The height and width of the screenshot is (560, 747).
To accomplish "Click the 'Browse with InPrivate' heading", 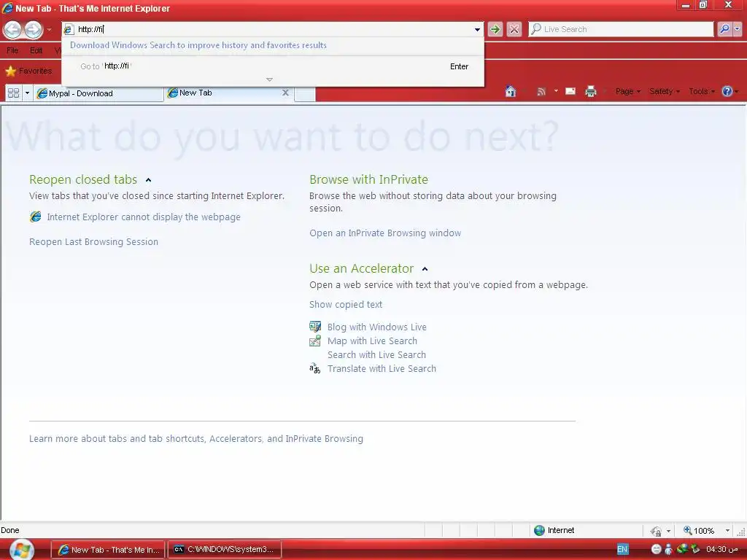I will [368, 179].
